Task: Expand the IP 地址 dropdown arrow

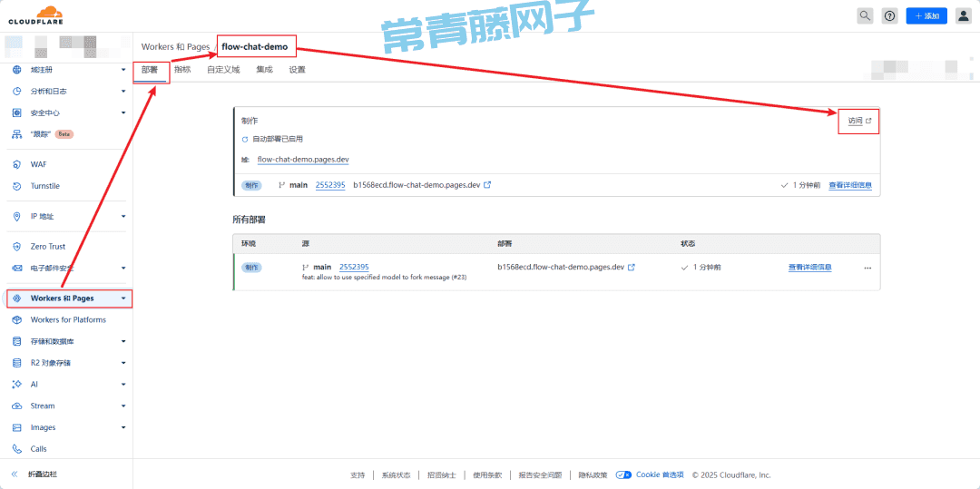Action: tap(123, 217)
